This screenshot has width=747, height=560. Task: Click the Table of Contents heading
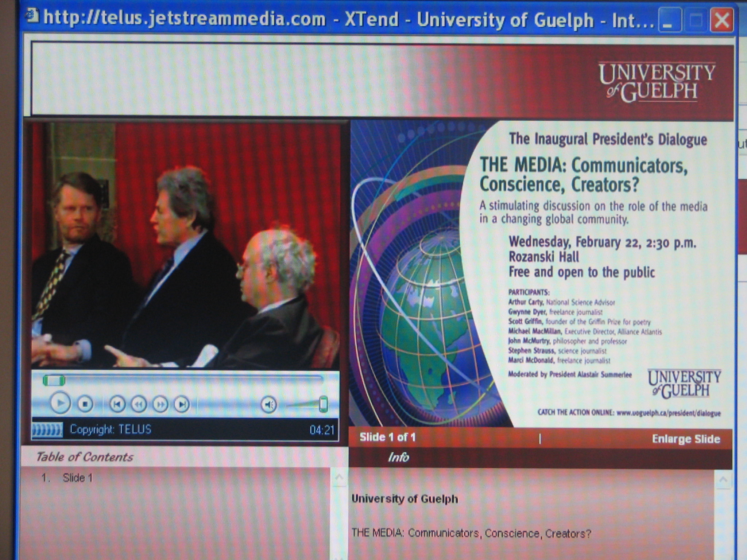tap(85, 457)
